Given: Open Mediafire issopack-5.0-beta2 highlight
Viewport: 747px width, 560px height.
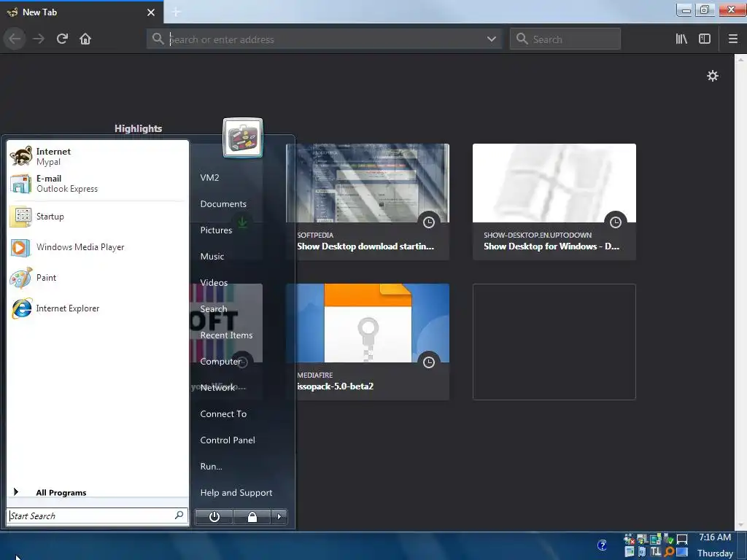Looking at the screenshot, I should [x=368, y=342].
